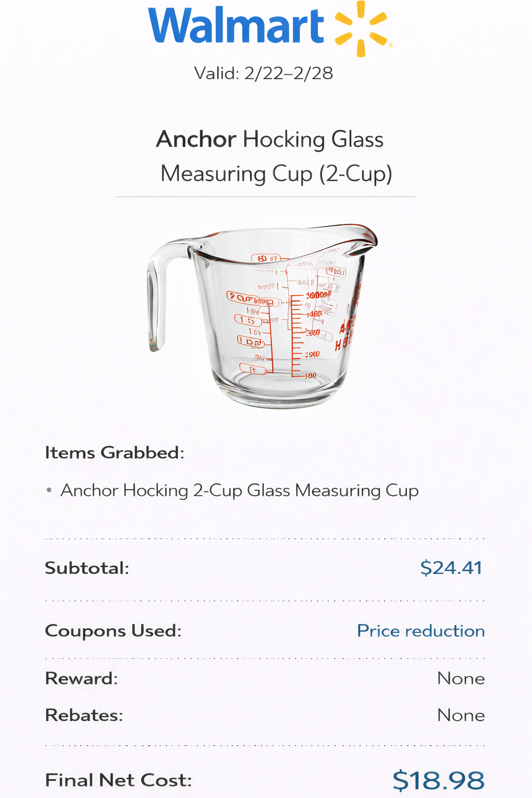Click the Walmart spark logo icon
532x798 pixels.
click(x=362, y=29)
